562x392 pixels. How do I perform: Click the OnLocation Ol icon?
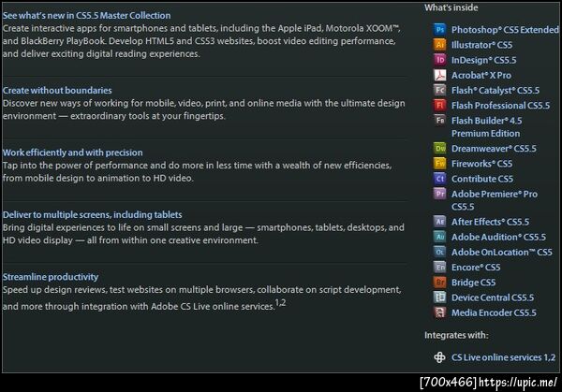440,252
